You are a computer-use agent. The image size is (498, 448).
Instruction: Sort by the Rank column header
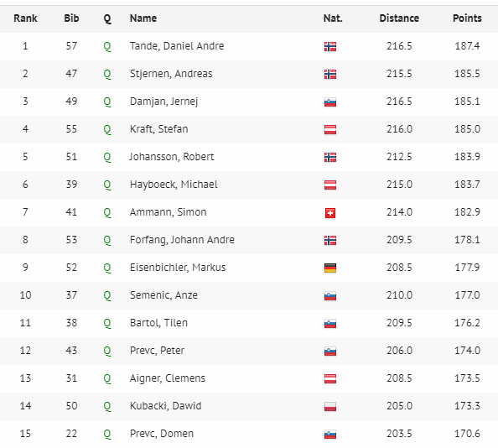click(25, 18)
